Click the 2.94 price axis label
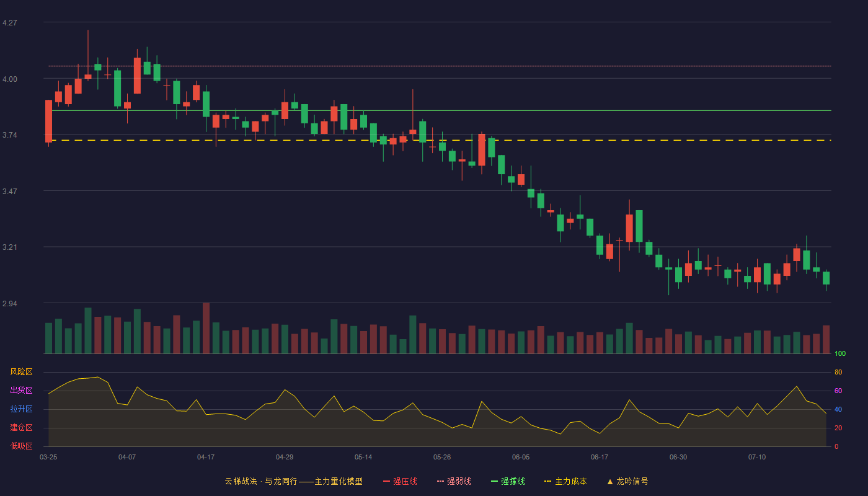This screenshot has height=496, width=868. (x=10, y=304)
